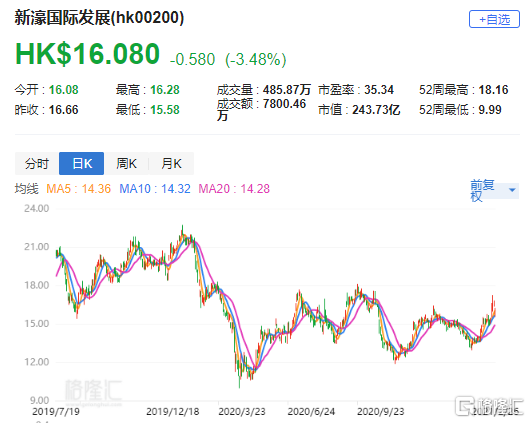Click the 成交量 value 485.87万
This screenshot has width=530, height=423.
click(287, 90)
